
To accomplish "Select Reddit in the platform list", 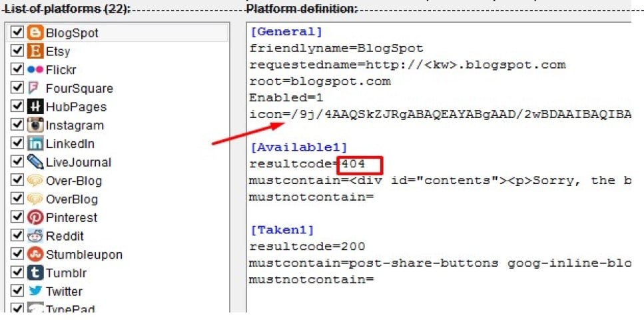I will tap(65, 236).
